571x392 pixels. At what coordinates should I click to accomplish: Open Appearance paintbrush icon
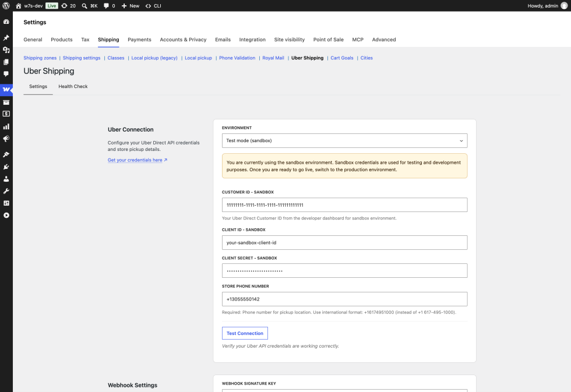pyautogui.click(x=6, y=155)
